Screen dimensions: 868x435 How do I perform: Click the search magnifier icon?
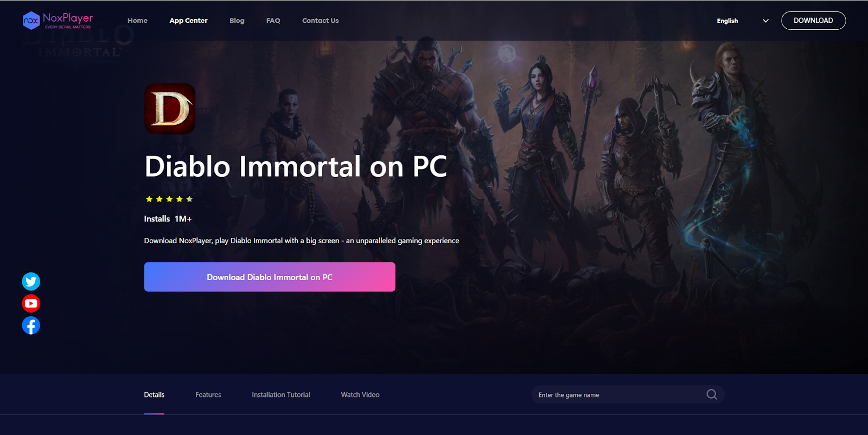pyautogui.click(x=712, y=394)
